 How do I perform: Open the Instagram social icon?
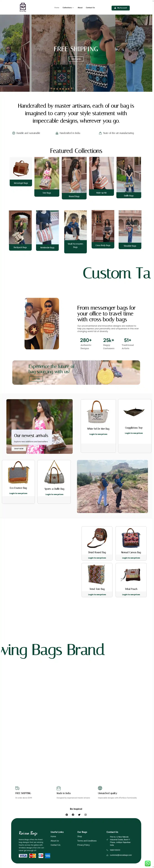click(85, 815)
